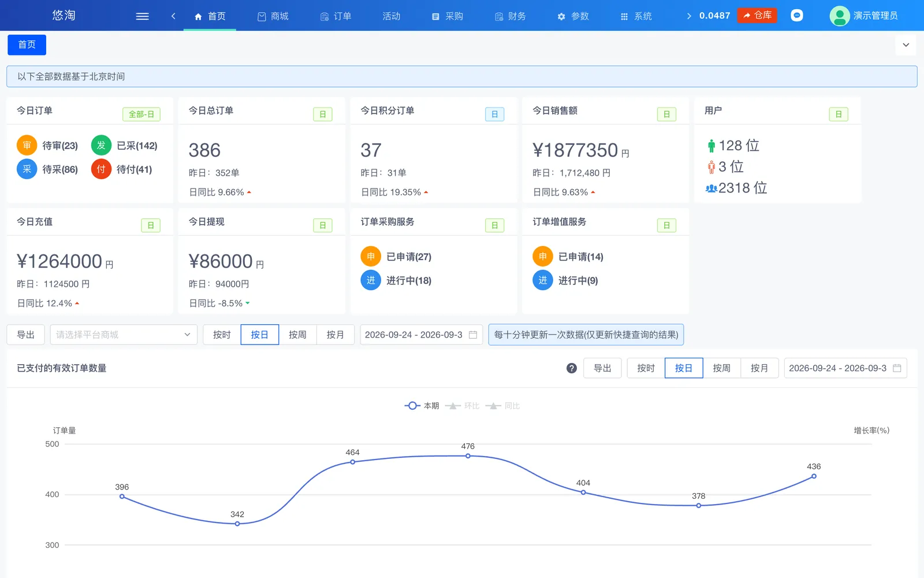Expand the tab bar chevron dropdown

[906, 45]
